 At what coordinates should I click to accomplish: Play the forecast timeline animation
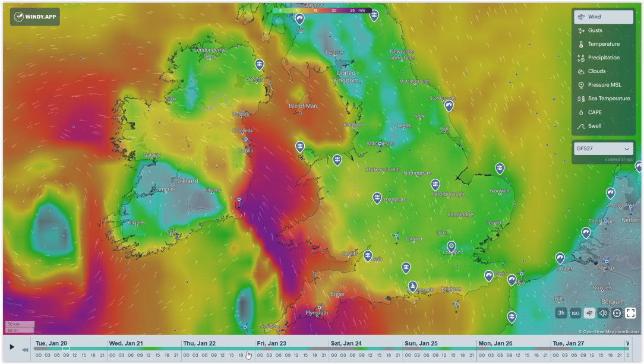point(12,347)
